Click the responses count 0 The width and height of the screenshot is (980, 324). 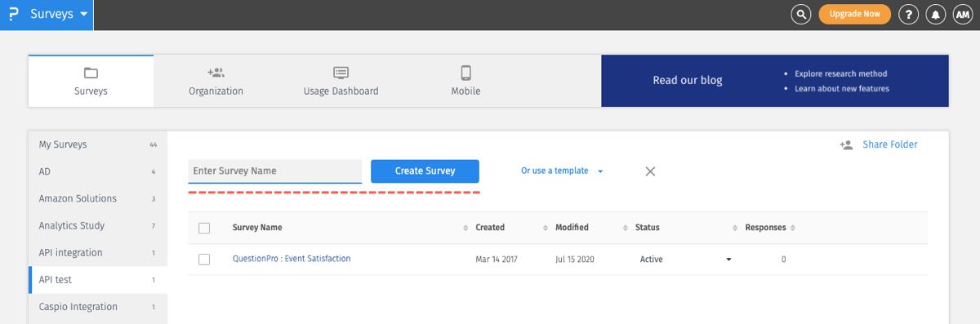click(x=783, y=260)
